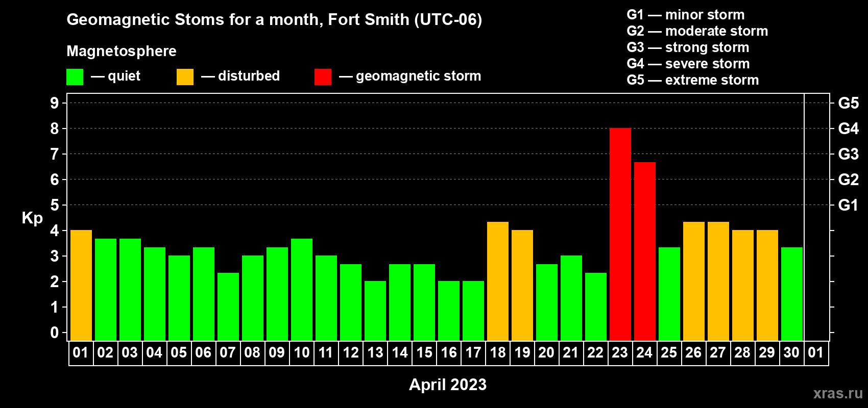Click date label 17 on axis
The height and width of the screenshot is (408, 868).
click(473, 353)
